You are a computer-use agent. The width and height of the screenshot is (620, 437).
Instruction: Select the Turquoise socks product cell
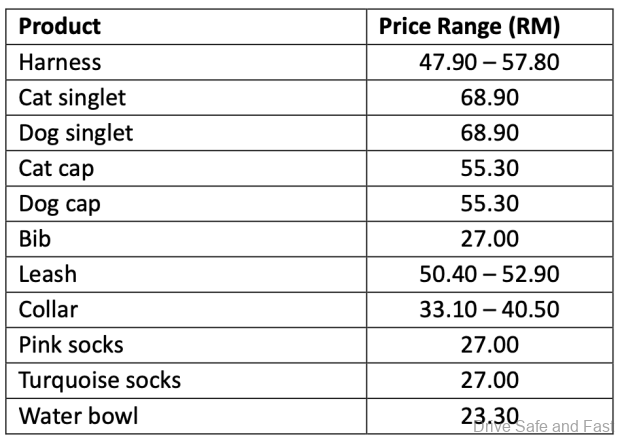[100, 381]
